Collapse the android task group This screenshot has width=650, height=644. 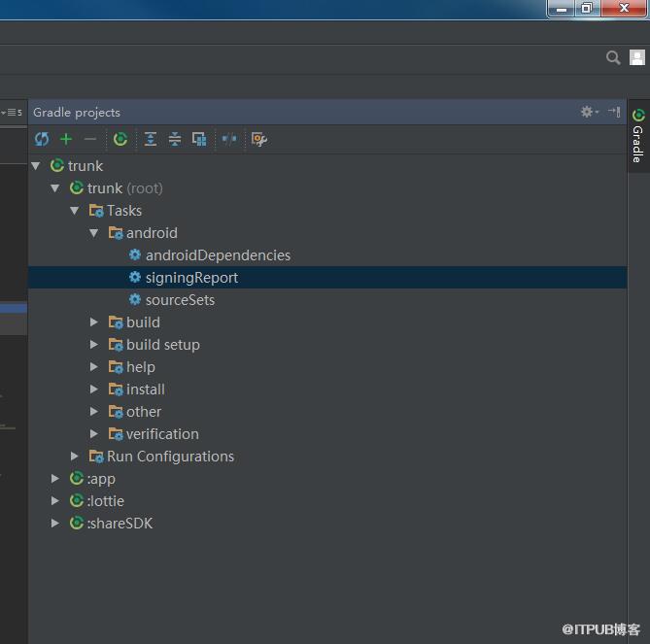(94, 233)
